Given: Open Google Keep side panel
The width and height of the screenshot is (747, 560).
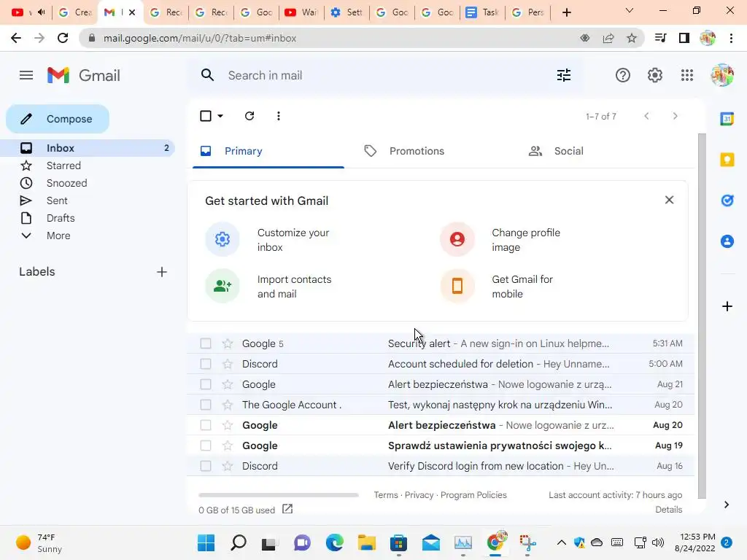Looking at the screenshot, I should (727, 160).
